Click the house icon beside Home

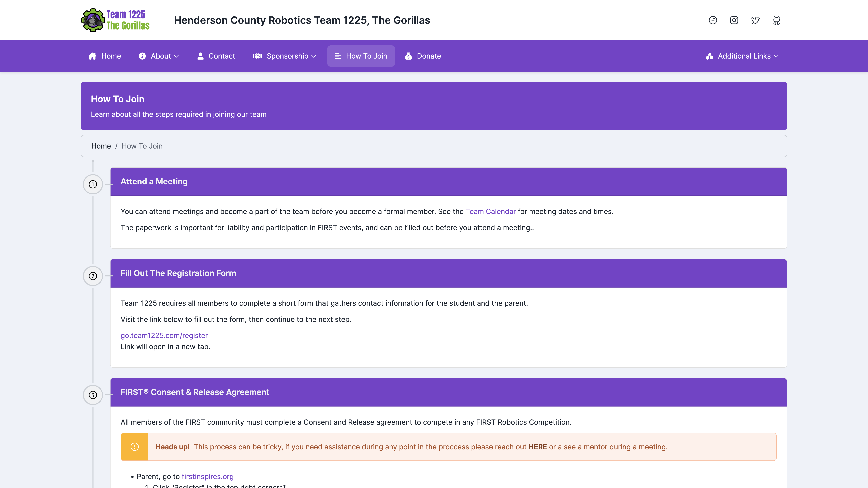[x=92, y=56]
